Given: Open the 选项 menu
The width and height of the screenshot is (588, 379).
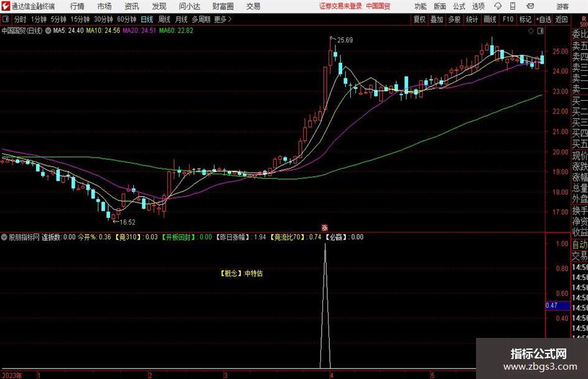Looking at the screenshot, I should 478,6.
